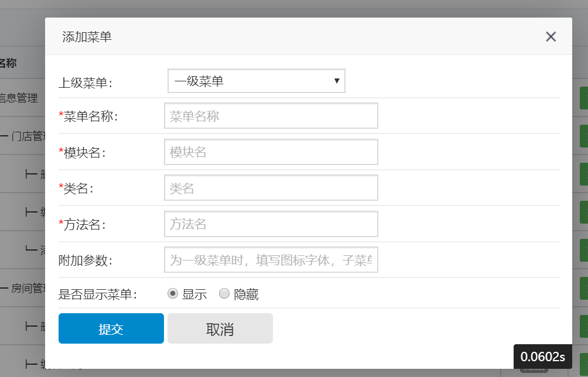Close the 添加菜单 dialog
588x377 pixels.
point(551,37)
